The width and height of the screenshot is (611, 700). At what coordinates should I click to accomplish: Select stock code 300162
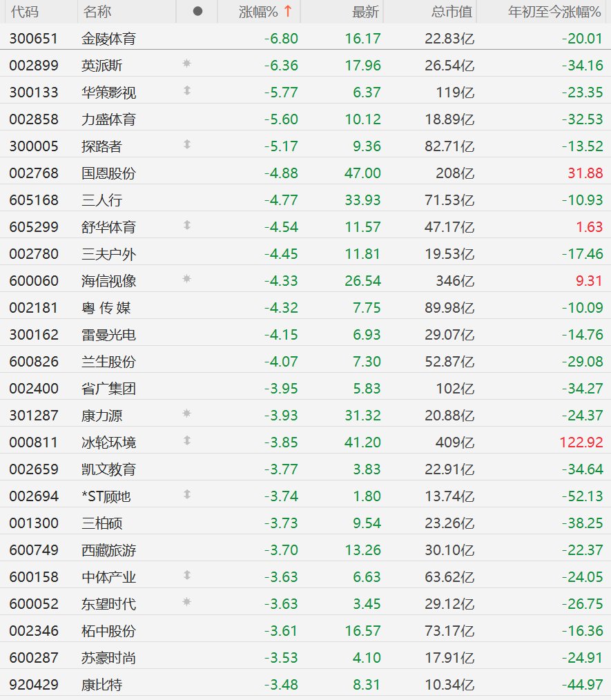[34, 335]
